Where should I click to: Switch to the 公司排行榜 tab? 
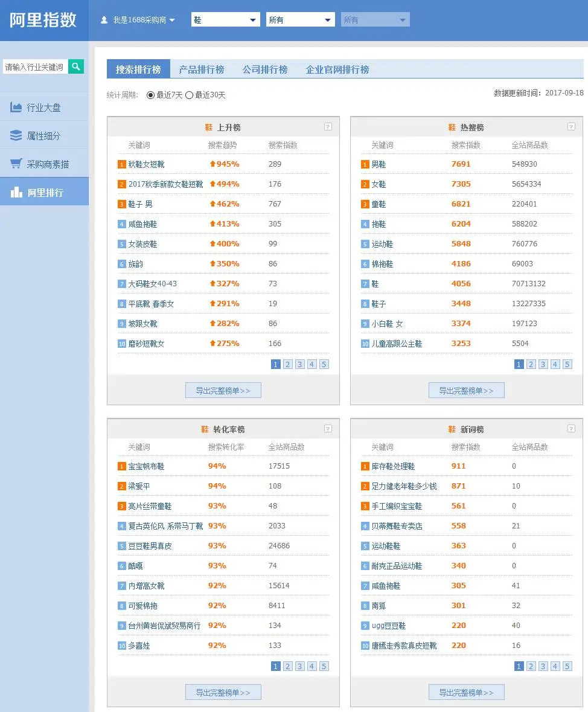pyautogui.click(x=265, y=69)
